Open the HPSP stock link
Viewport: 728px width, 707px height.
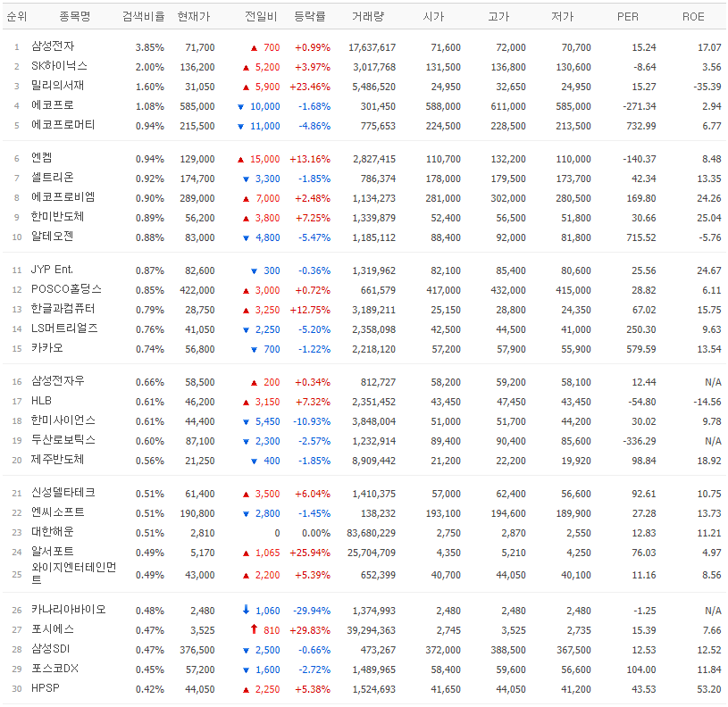(45, 688)
